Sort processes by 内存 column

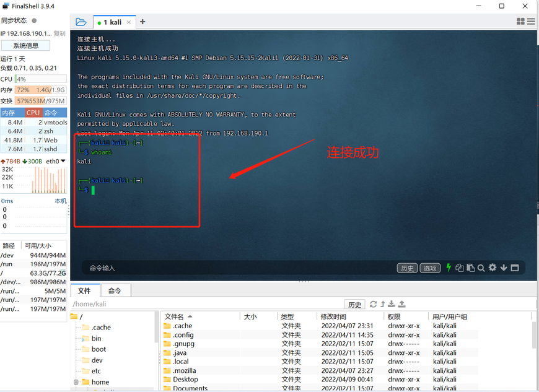click(12, 113)
